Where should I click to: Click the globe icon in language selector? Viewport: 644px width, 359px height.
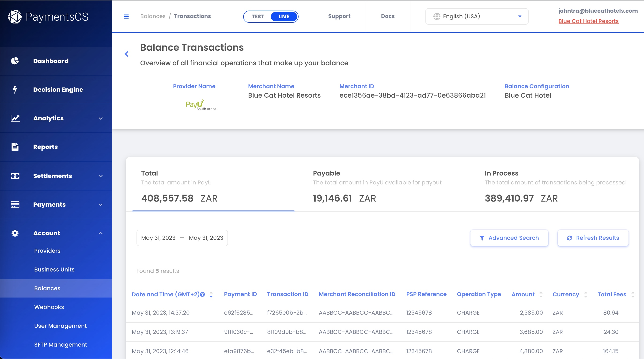437,16
